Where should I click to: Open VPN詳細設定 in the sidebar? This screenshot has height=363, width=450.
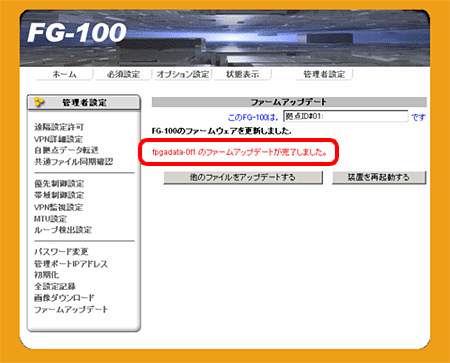tap(58, 139)
